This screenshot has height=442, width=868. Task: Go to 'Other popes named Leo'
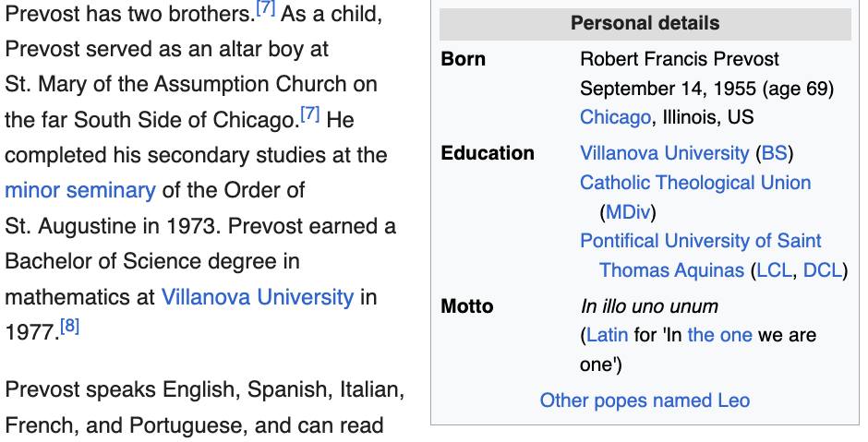(645, 400)
